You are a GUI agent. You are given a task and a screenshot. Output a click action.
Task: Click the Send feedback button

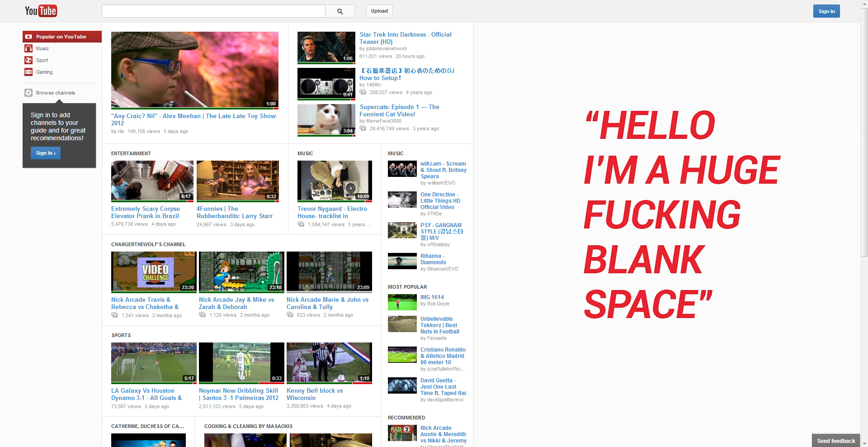(836, 441)
